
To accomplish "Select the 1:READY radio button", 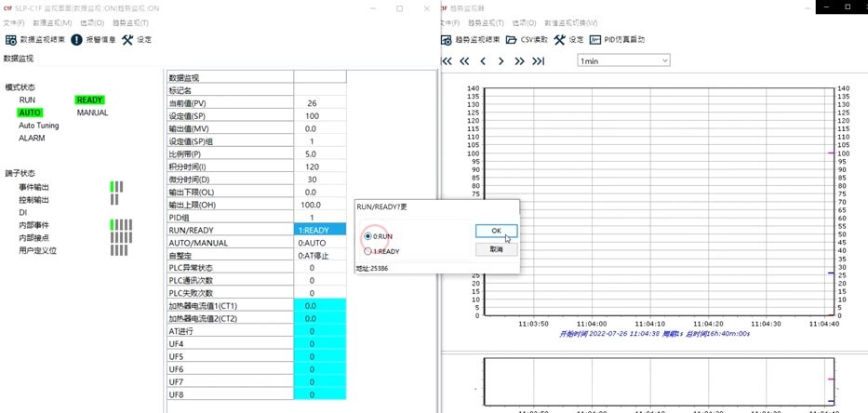I will [x=368, y=251].
